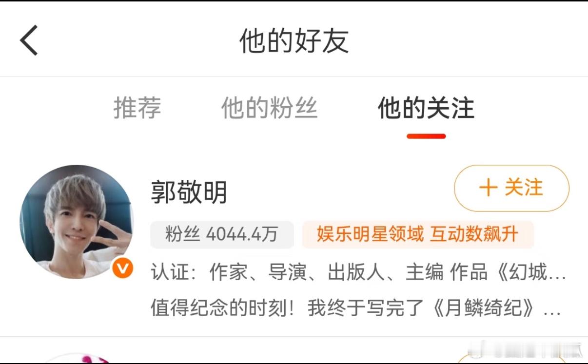Follow 郭敬明 with the 关注 button
Viewport: 588px width, 364px height.
tap(511, 188)
